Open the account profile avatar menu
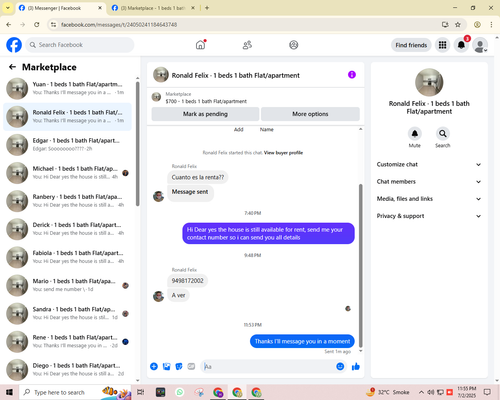500x400 pixels. point(480,45)
